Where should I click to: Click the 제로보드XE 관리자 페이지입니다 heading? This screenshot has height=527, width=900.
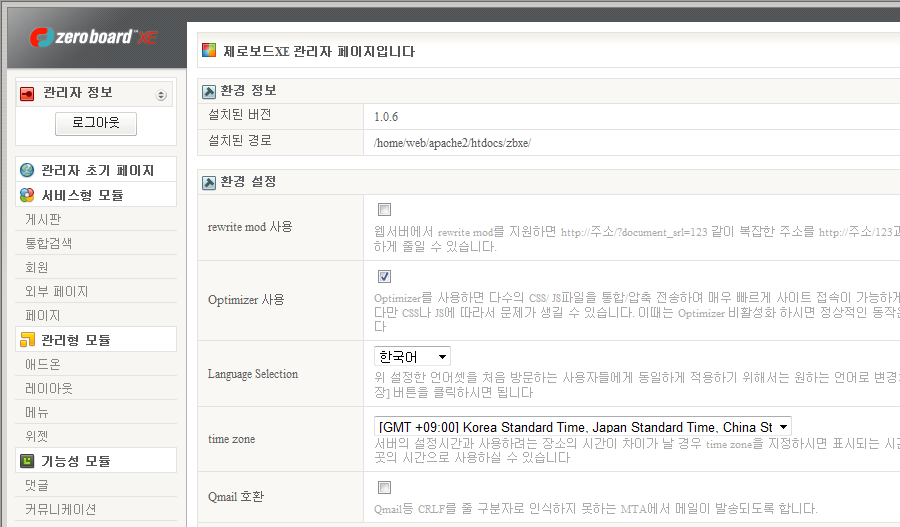pyautogui.click(x=319, y=51)
